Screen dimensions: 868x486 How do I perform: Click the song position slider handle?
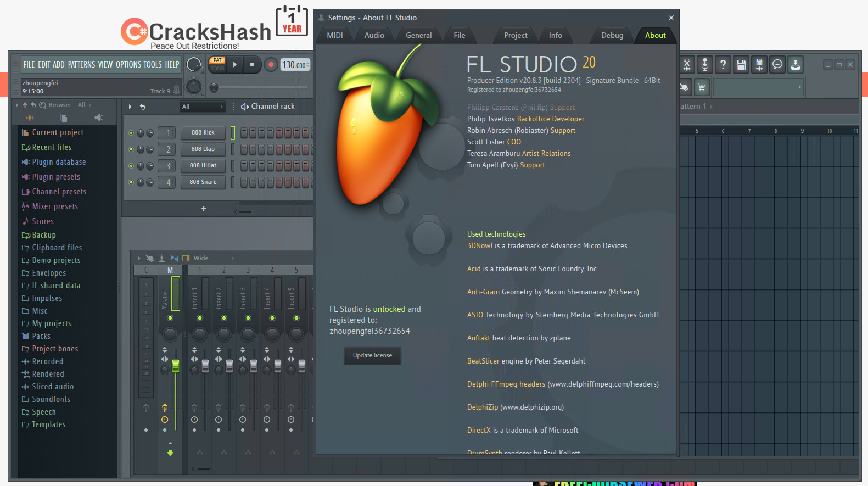tap(214, 87)
